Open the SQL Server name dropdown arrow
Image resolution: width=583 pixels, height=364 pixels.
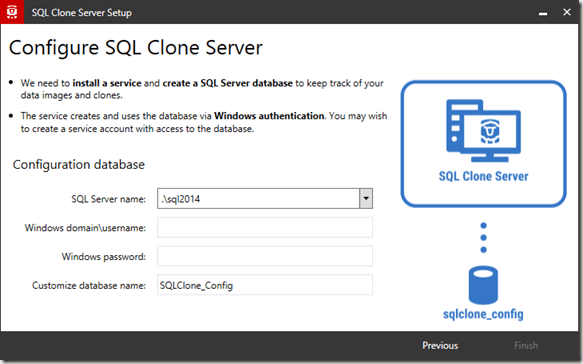[x=366, y=199]
